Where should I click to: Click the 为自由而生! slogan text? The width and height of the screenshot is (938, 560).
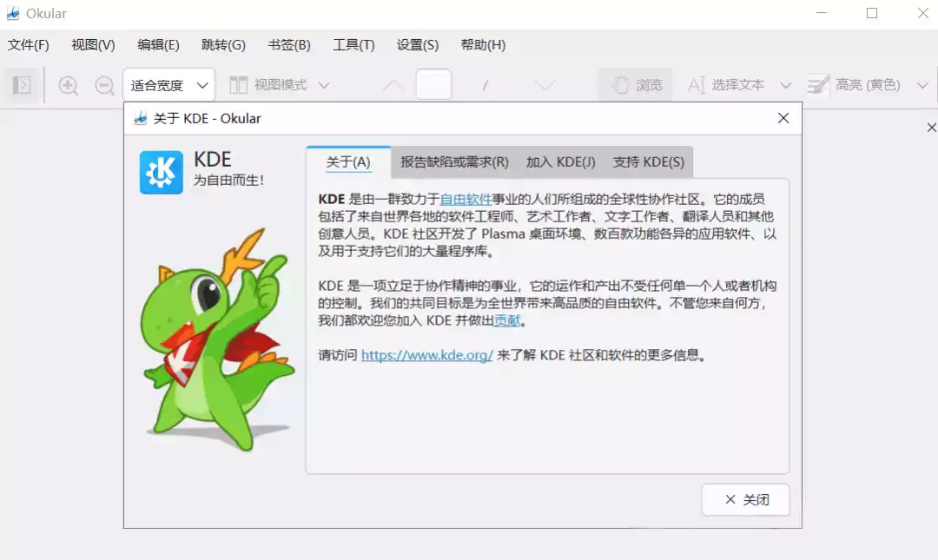pyautogui.click(x=228, y=180)
